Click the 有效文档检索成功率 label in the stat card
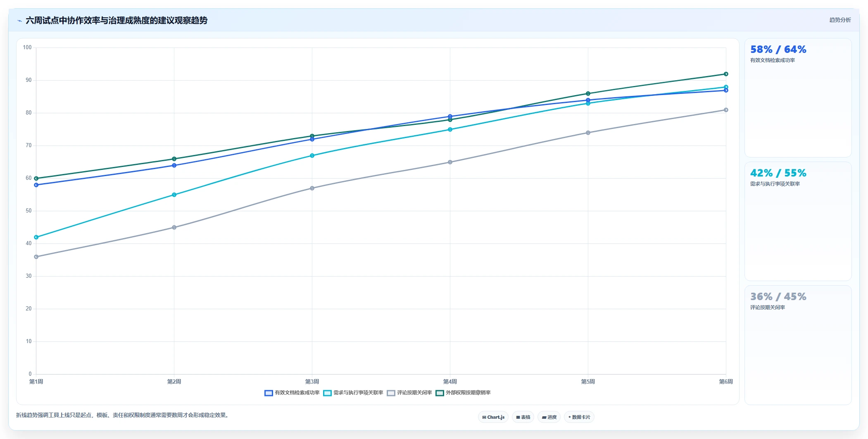Screen dimensions: 868x439 (x=773, y=60)
